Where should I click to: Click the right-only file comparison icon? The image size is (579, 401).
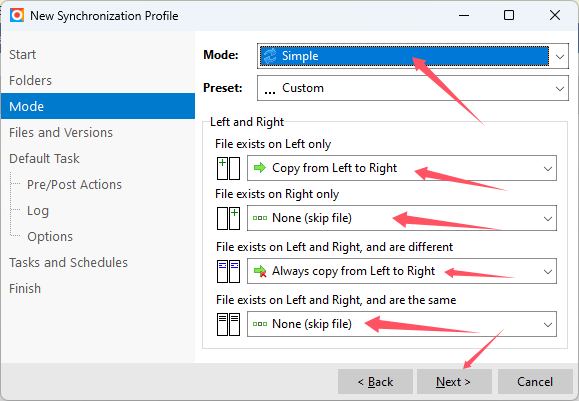tap(228, 218)
